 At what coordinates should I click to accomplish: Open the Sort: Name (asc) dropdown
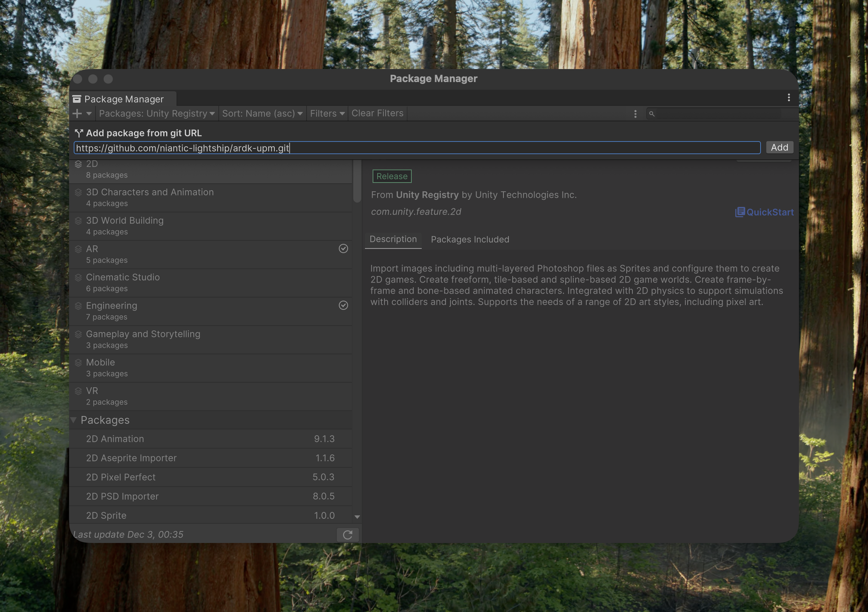262,114
